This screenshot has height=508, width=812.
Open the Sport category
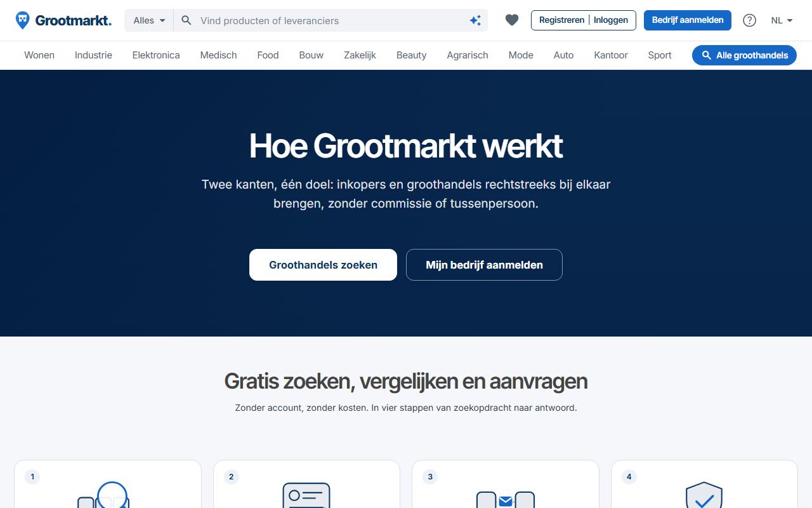point(660,55)
